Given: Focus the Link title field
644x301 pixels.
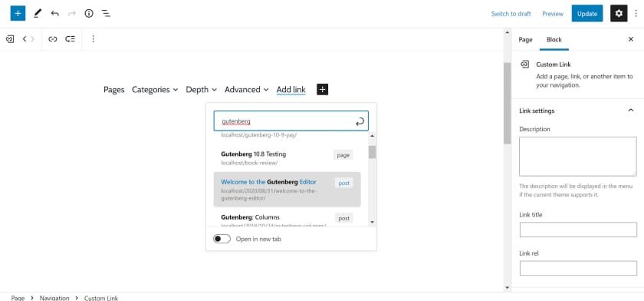Looking at the screenshot, I should pyautogui.click(x=578, y=230).
